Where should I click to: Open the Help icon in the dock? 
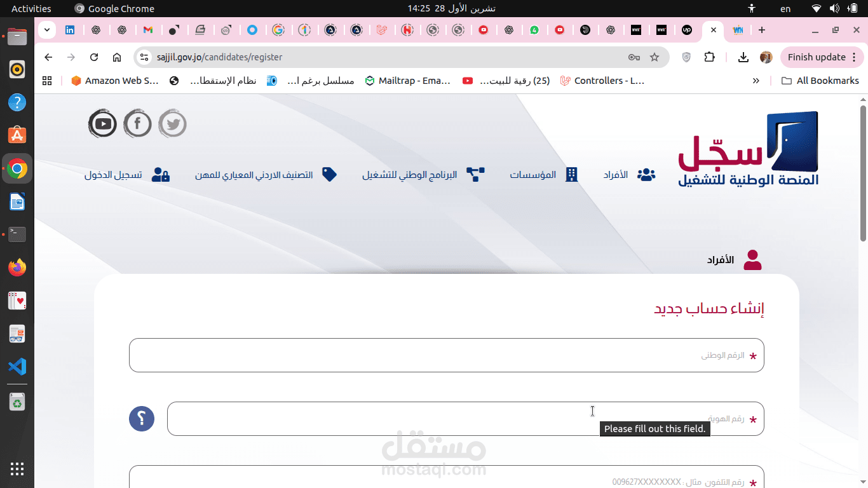point(17,102)
